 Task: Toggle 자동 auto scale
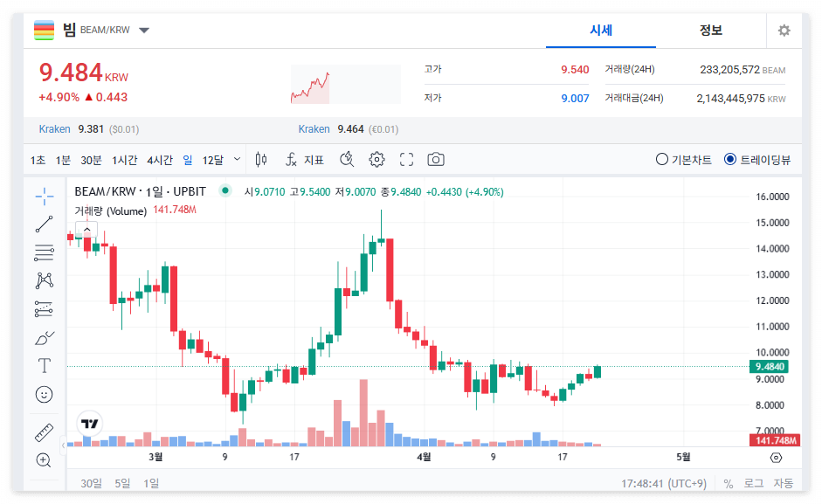click(x=784, y=484)
